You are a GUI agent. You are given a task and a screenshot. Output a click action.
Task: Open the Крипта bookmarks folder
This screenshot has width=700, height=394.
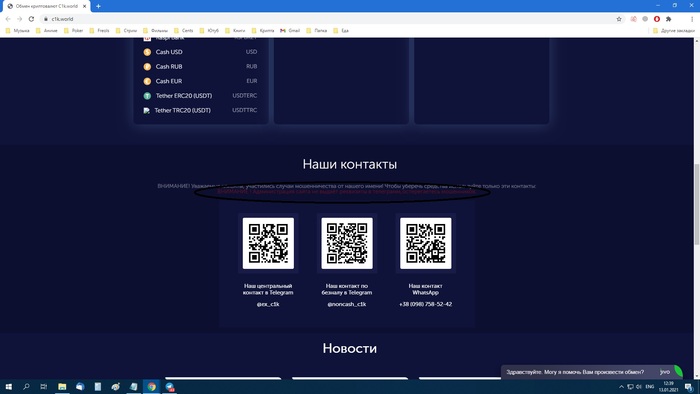[x=263, y=30]
